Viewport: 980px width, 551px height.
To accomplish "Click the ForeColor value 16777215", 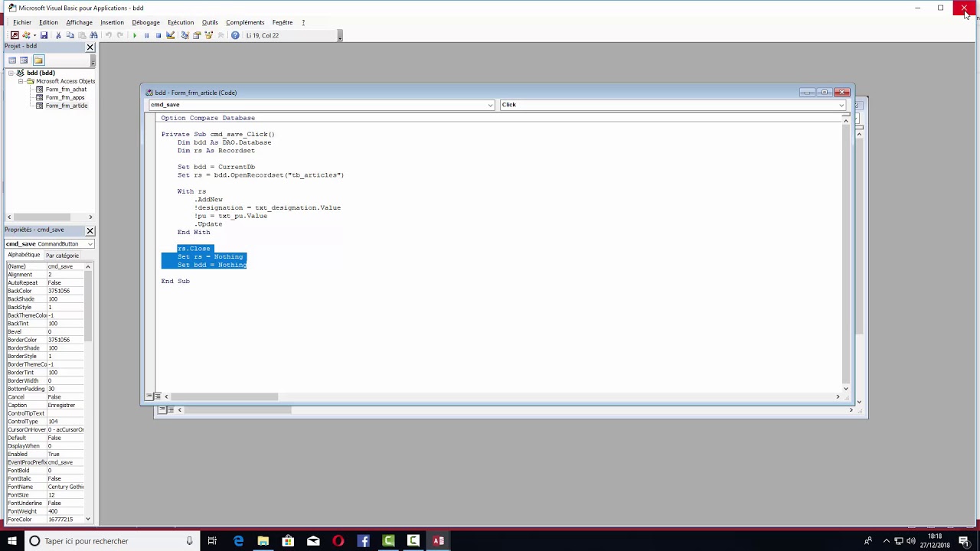I will point(65,520).
